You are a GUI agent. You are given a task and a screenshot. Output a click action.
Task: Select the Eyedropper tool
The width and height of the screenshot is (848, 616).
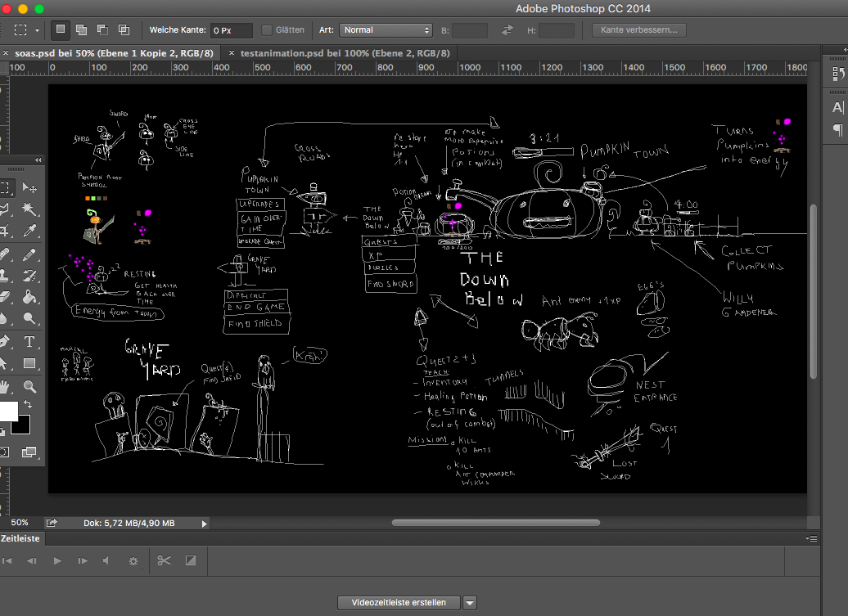(29, 231)
